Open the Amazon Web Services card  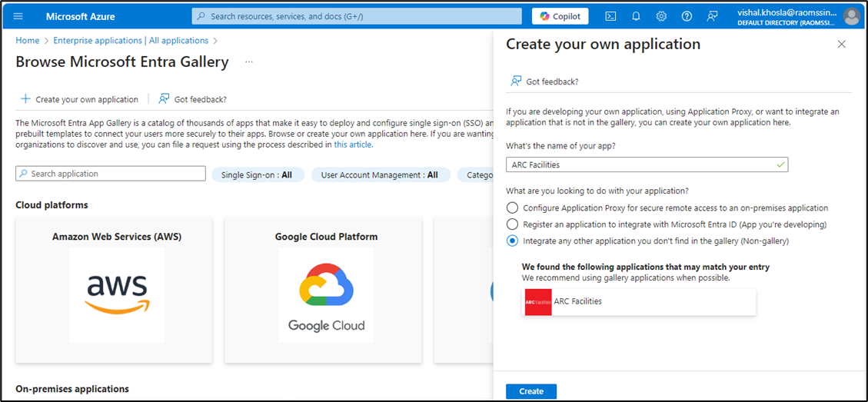pyautogui.click(x=114, y=290)
